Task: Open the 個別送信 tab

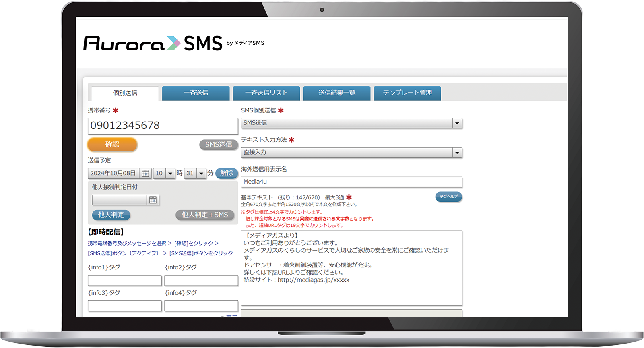Action: pos(125,93)
